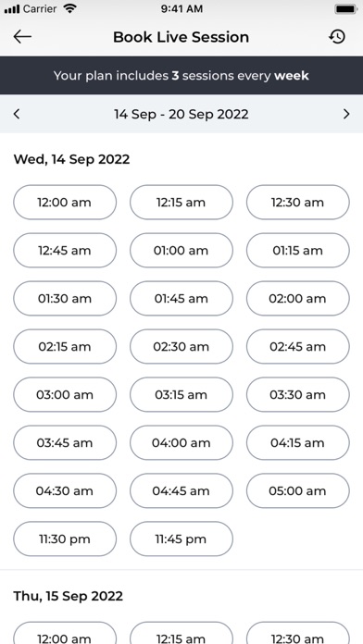The width and height of the screenshot is (363, 644).
Task: Select the 12:00 am slot on Wed 14 Sep
Action: point(65,202)
